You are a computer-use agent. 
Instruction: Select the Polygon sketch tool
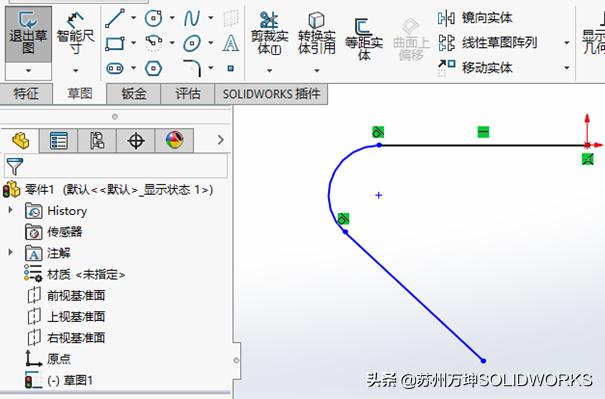click(x=153, y=69)
